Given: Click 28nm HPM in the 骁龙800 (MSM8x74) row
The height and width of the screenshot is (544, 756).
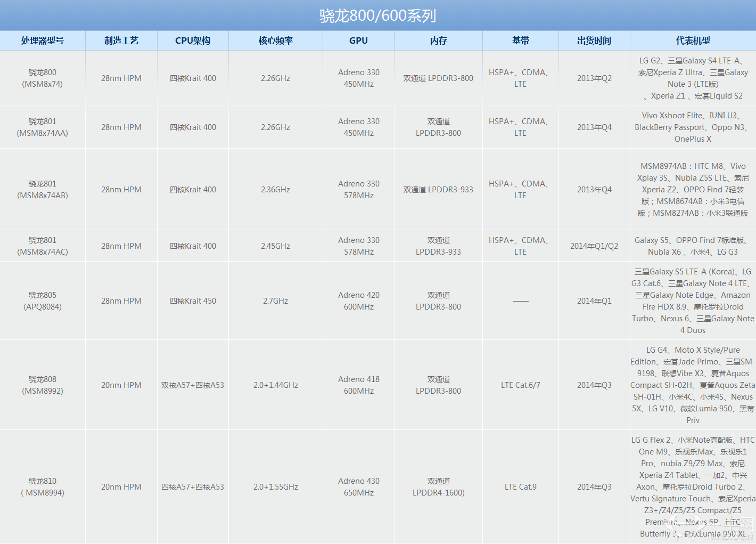Looking at the screenshot, I should coord(121,78).
